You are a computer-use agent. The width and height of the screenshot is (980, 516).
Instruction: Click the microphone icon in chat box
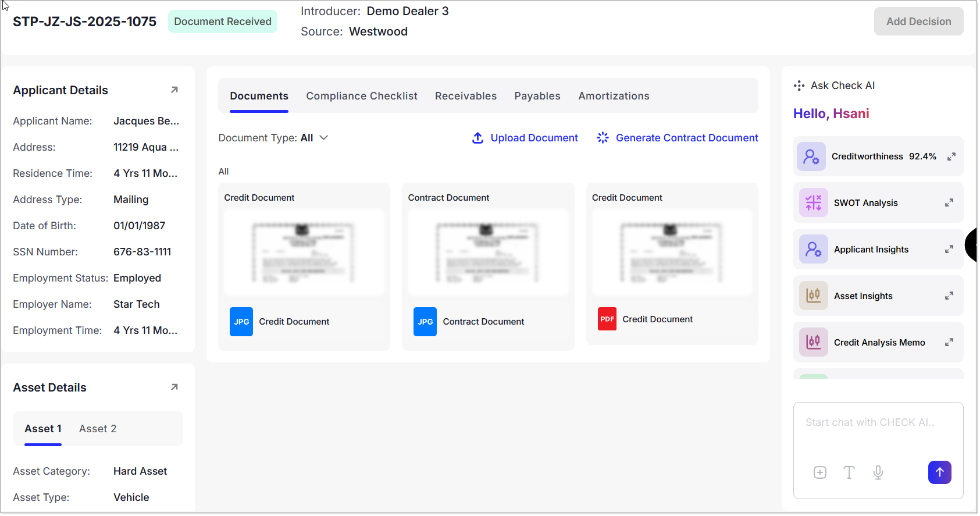878,473
